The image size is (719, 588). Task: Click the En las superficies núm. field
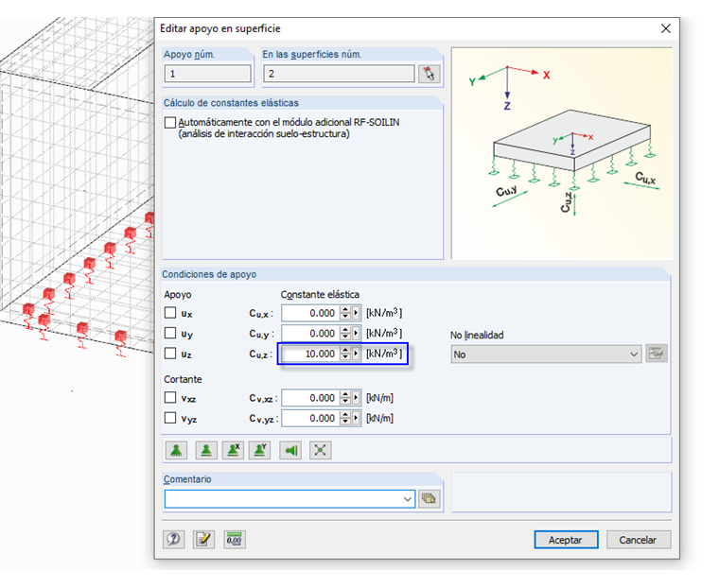point(339,74)
